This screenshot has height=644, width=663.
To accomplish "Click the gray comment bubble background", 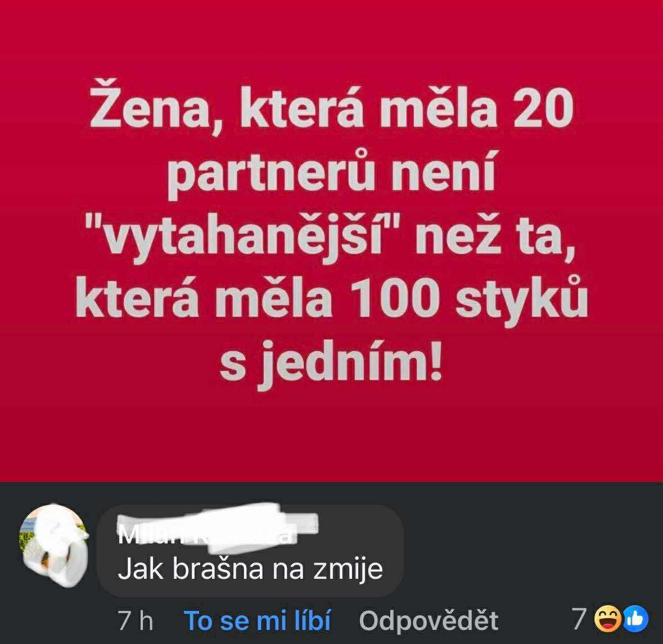I will tap(250, 551).
